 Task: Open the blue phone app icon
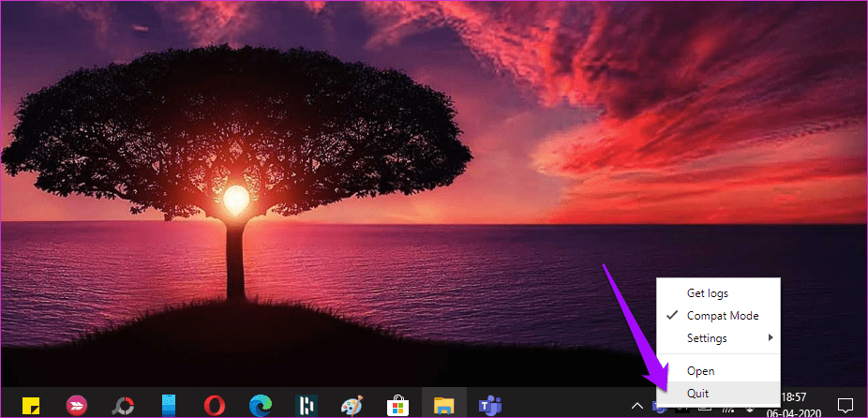(x=169, y=405)
